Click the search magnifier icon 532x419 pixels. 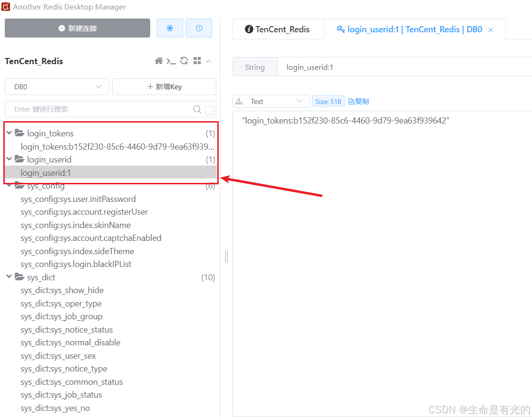197,109
